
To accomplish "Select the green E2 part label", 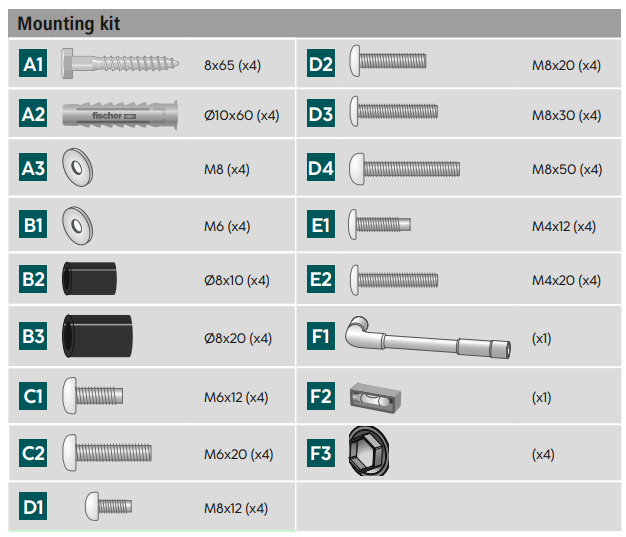I will [321, 280].
